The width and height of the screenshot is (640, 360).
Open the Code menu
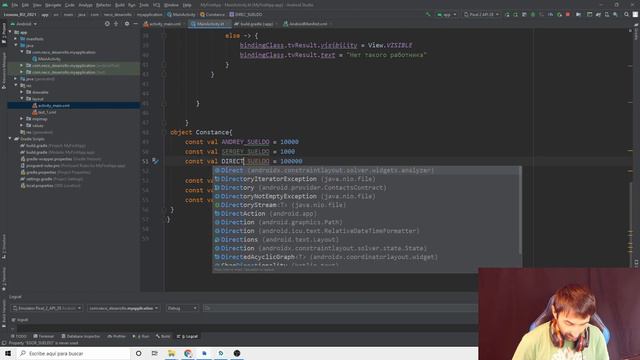[x=70, y=5]
